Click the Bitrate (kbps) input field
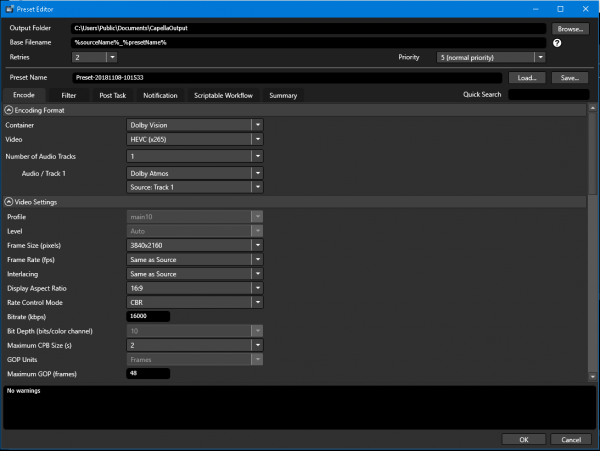 (148, 316)
